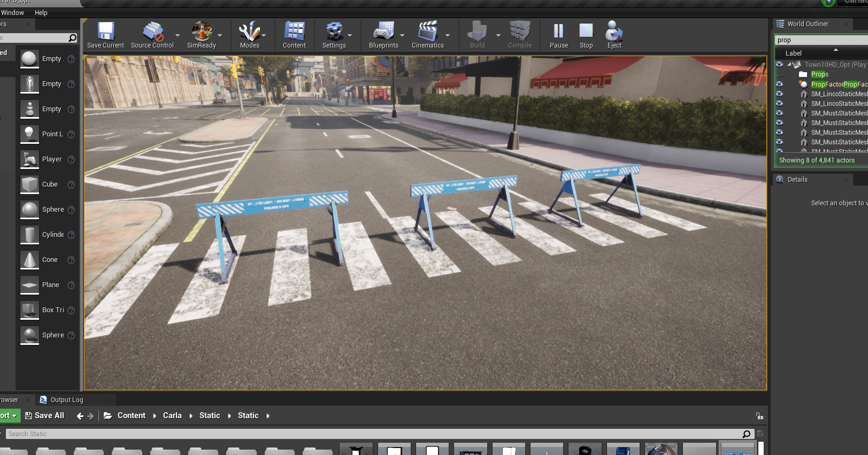Open the Cinematics dropdown arrow
Image resolution: width=868 pixels, height=455 pixels.
[x=448, y=35]
